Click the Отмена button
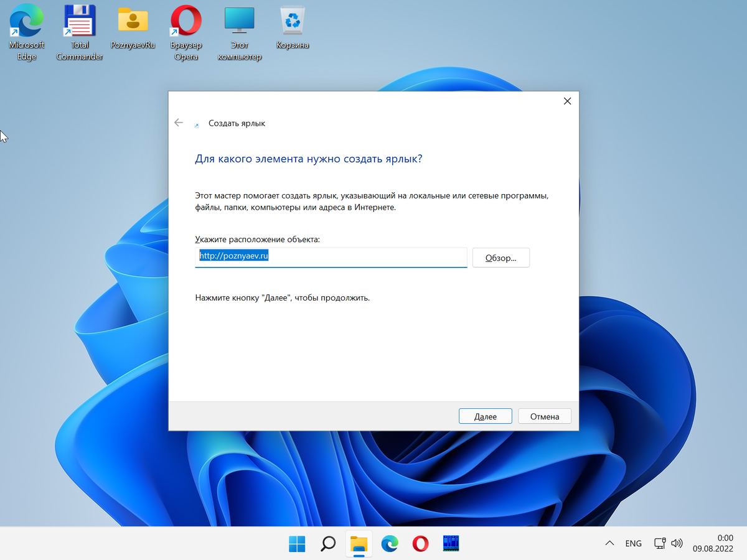This screenshot has width=747, height=560. click(x=545, y=416)
